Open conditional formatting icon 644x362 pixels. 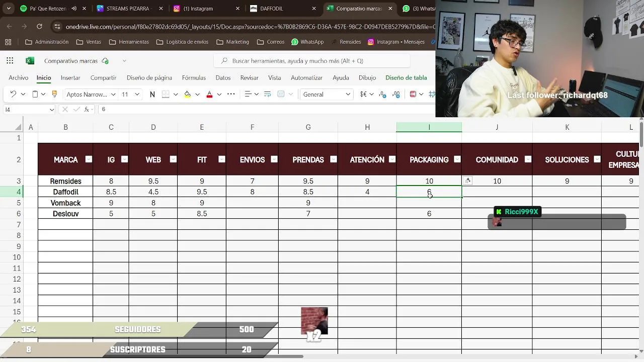click(x=413, y=94)
